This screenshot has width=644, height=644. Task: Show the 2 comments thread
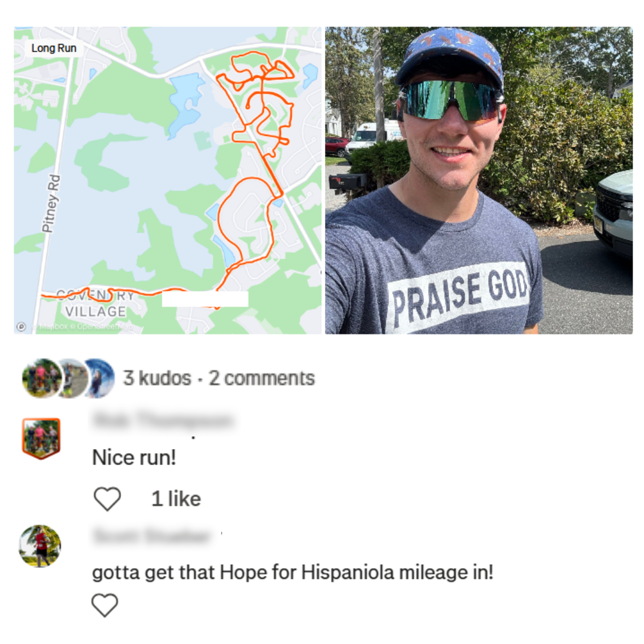pyautogui.click(x=262, y=378)
